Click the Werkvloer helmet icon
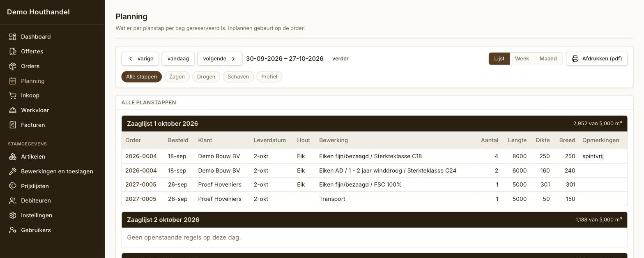The height and width of the screenshot is (258, 644). tap(13, 110)
